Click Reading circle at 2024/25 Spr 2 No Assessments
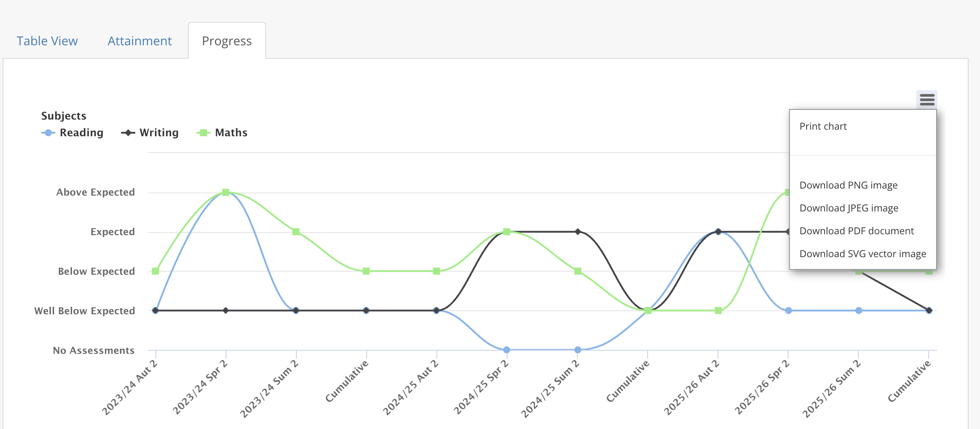 coord(507,350)
